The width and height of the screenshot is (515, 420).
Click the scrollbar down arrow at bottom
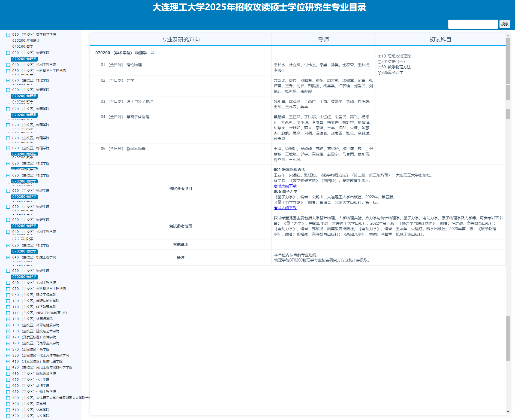click(x=508, y=412)
